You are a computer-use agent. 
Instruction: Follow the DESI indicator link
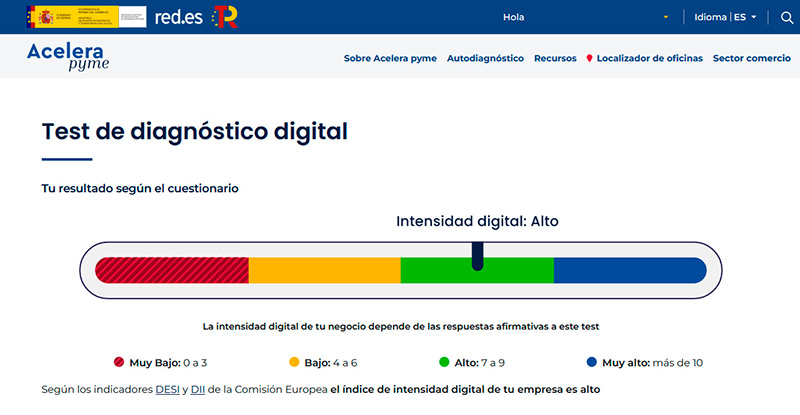[x=167, y=388]
